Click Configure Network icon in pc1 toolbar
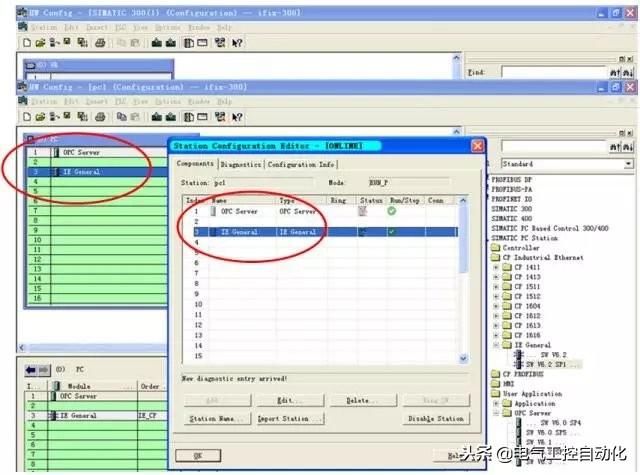Screen dimensions: 640x475 220,117
